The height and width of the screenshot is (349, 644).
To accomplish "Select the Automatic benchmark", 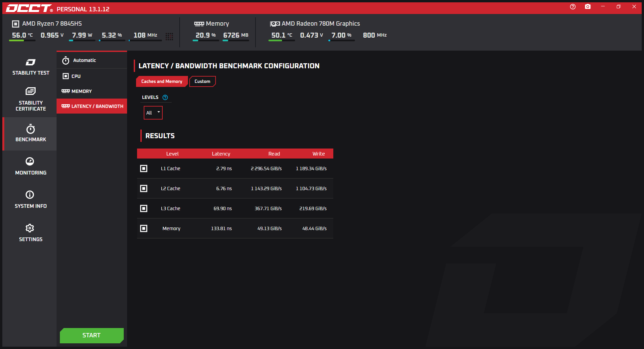I will [92, 60].
